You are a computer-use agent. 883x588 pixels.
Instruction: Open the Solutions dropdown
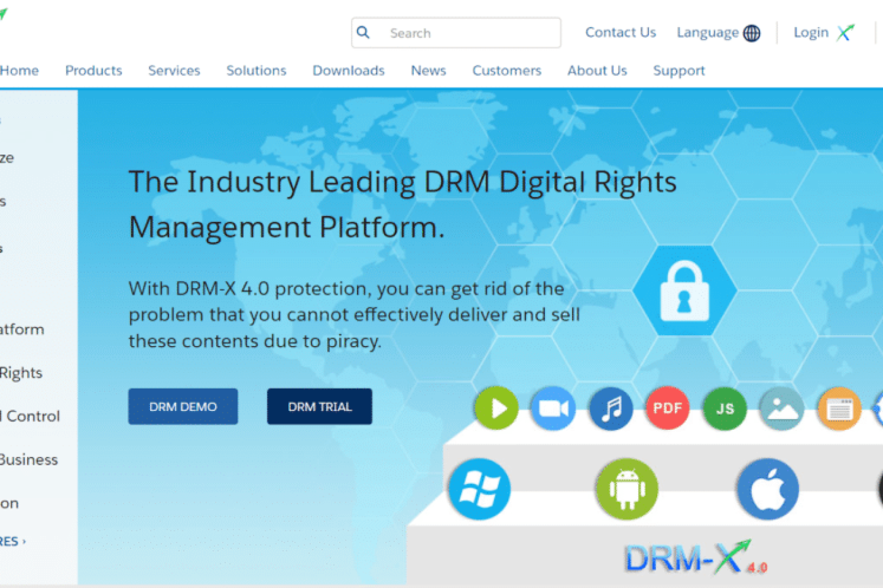click(x=256, y=71)
